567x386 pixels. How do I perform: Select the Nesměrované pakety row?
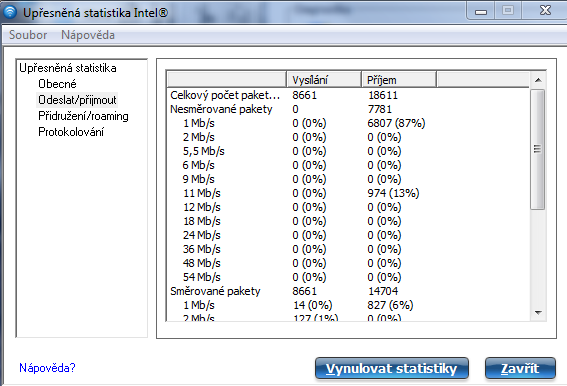pyautogui.click(x=348, y=109)
